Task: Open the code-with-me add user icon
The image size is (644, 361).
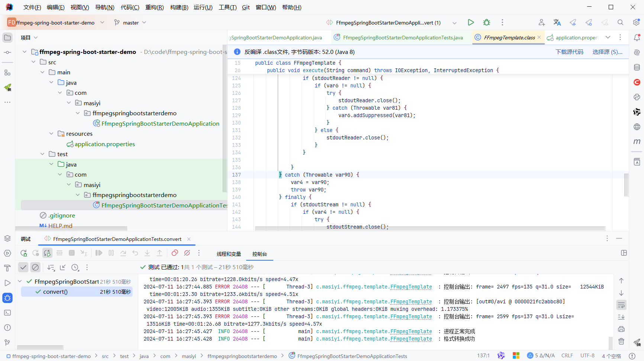Action: (541, 22)
